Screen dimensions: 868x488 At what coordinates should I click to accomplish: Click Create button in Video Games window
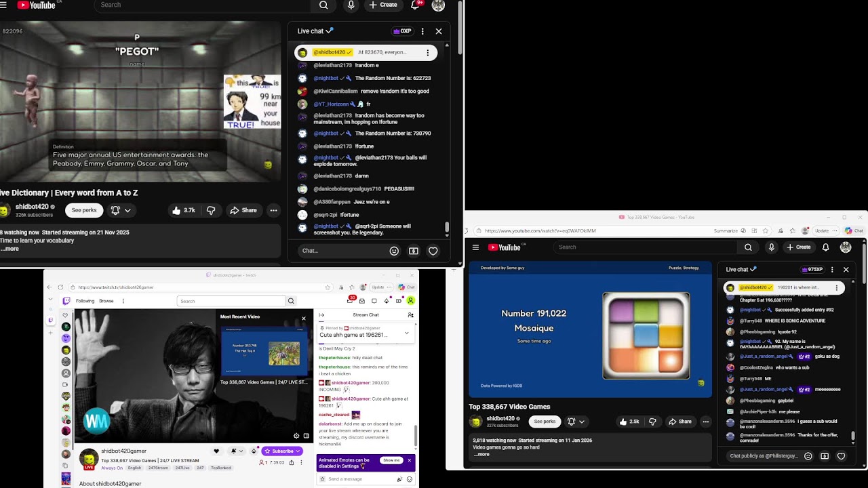799,247
